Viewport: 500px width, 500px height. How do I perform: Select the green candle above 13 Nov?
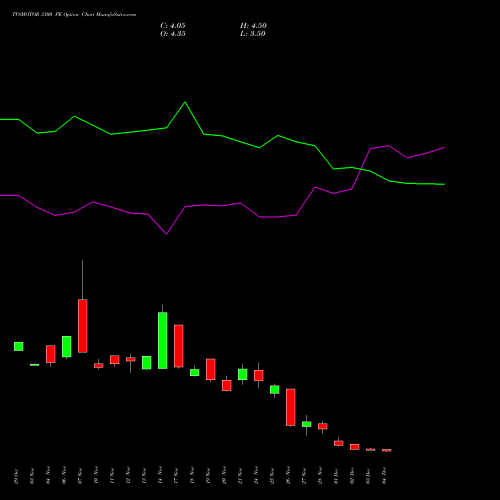(x=147, y=363)
